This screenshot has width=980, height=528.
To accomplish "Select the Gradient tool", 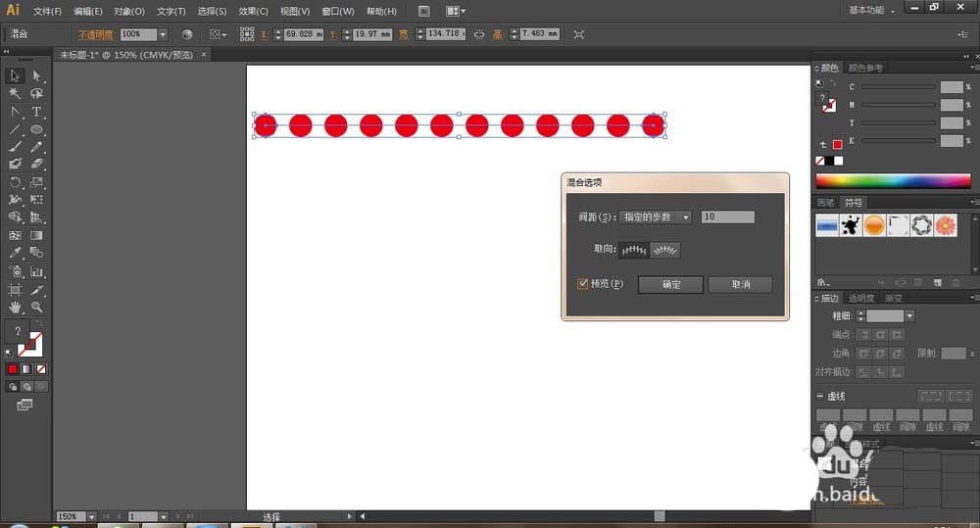I will (37, 235).
